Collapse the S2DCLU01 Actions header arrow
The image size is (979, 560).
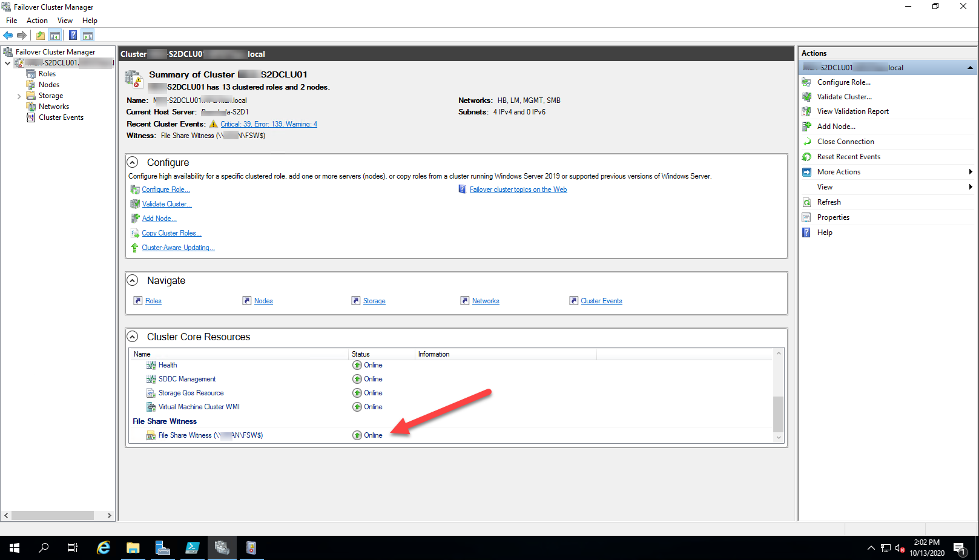(970, 68)
